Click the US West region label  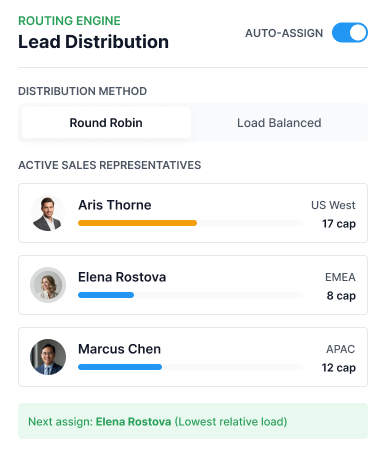(x=333, y=205)
